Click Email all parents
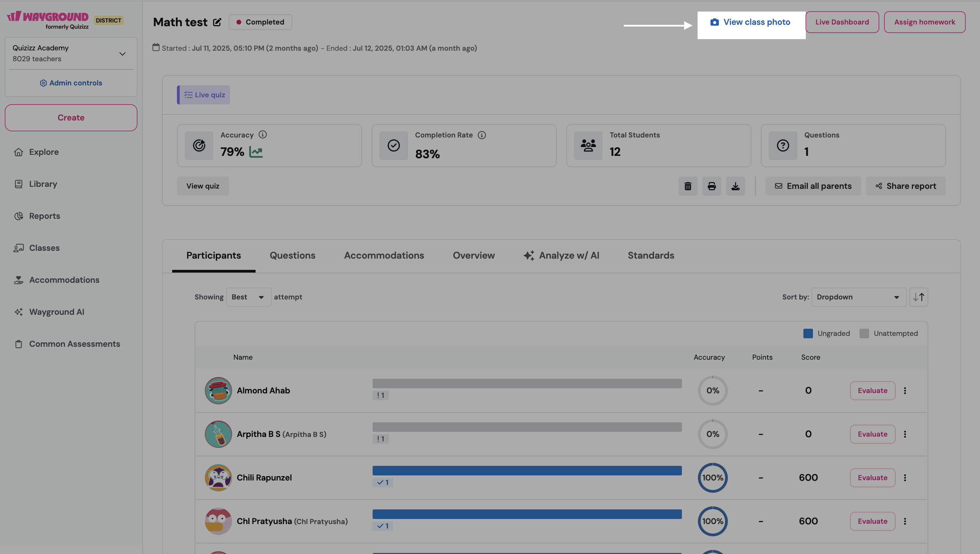Screen dimensions: 980x554 (x=813, y=186)
